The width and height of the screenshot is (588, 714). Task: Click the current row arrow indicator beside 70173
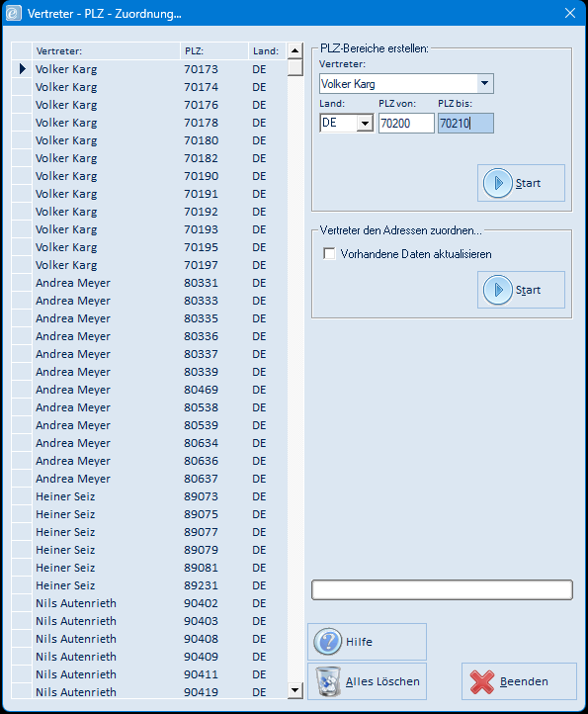23,69
